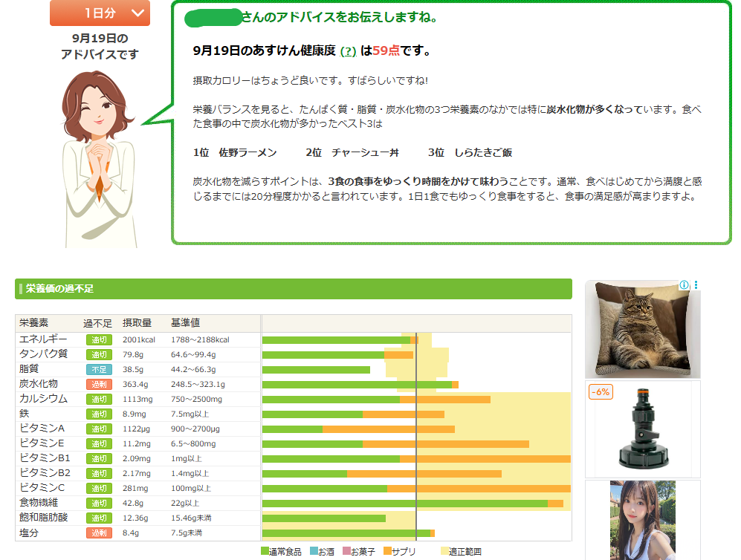Click the 基準値 column header

pyautogui.click(x=185, y=323)
